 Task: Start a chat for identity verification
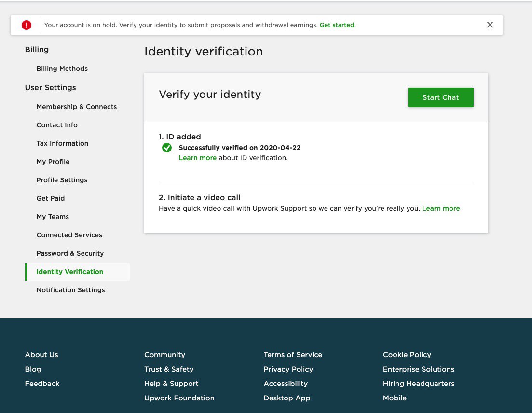coord(440,98)
